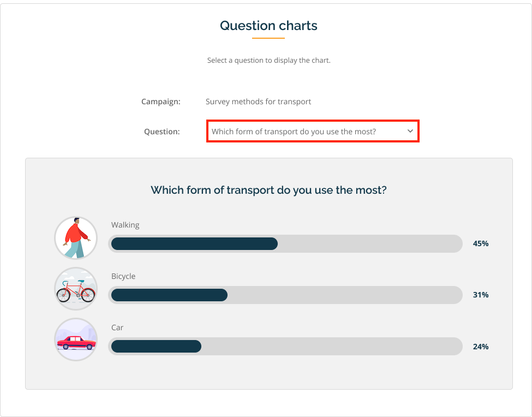532x417 pixels.
Task: Click the campaign name 'Survey methods for transport'
Action: [258, 102]
